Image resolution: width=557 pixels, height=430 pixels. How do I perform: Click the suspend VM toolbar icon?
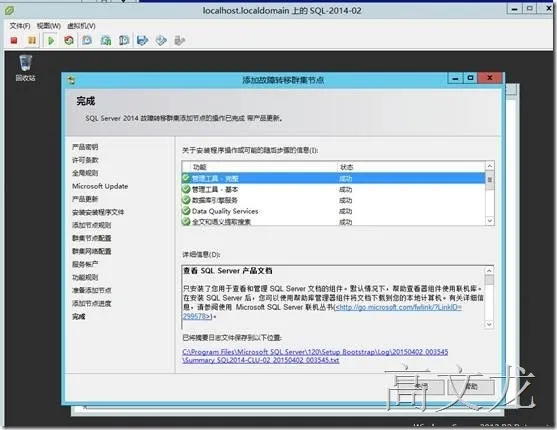tap(32, 41)
